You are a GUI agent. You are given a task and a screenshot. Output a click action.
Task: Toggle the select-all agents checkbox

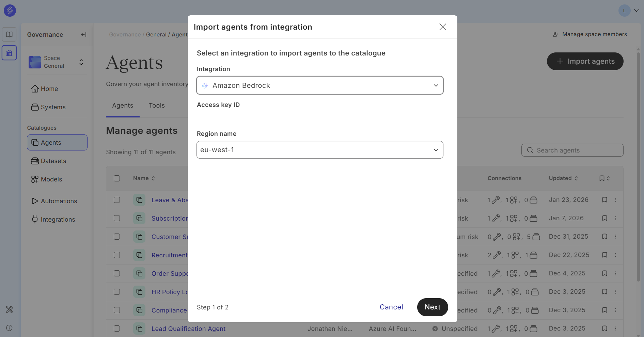117,178
